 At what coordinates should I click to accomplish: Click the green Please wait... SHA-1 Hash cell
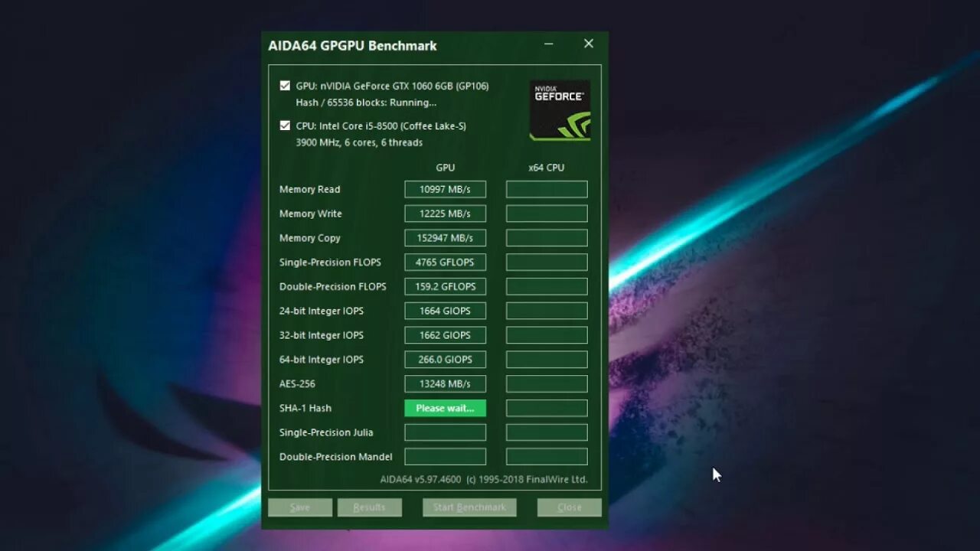tap(445, 408)
